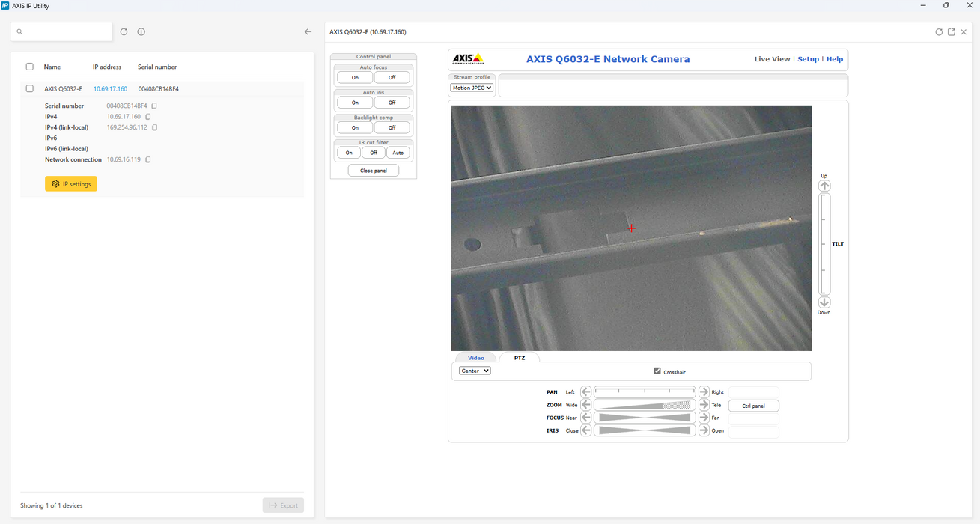Click on the PAN slider bar
980x524 pixels.
coord(645,392)
